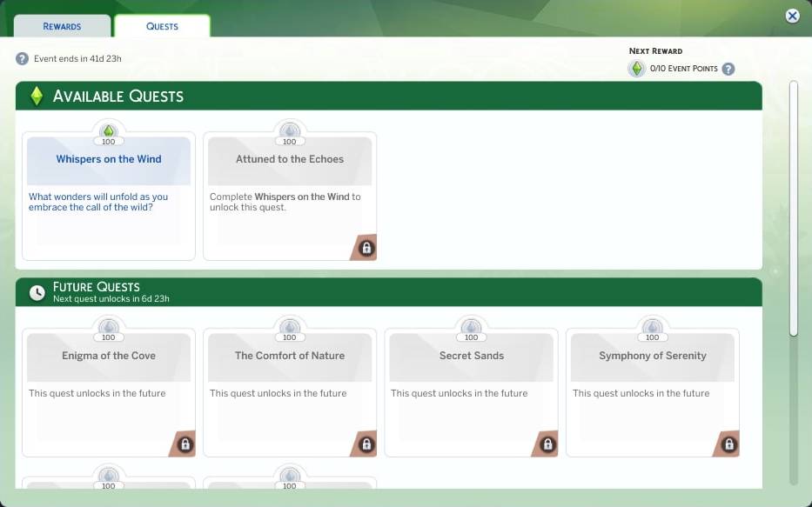Switch to the Rewards tab
Screen dimensions: 812x507
coord(62,26)
